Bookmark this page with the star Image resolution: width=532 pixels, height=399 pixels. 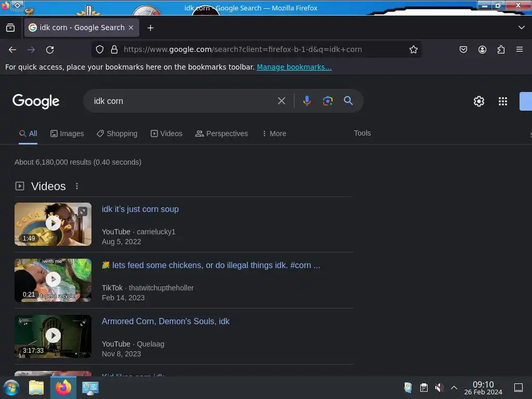[413, 49]
